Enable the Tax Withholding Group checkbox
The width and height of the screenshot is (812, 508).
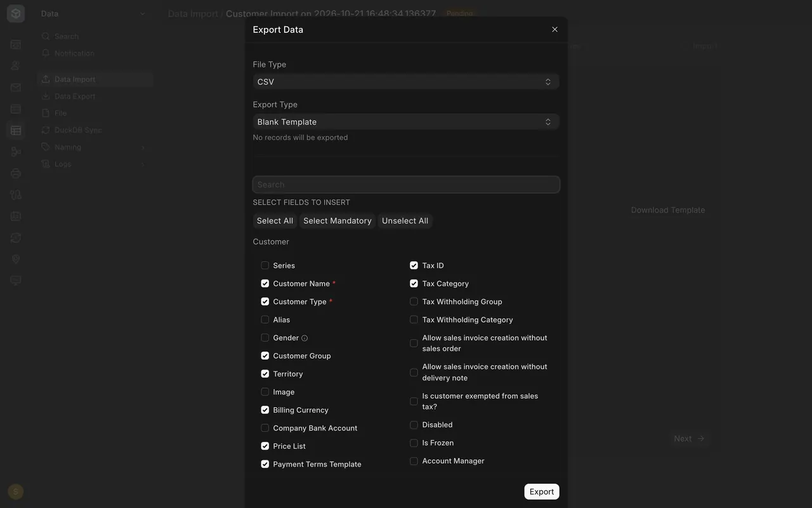tap(414, 302)
